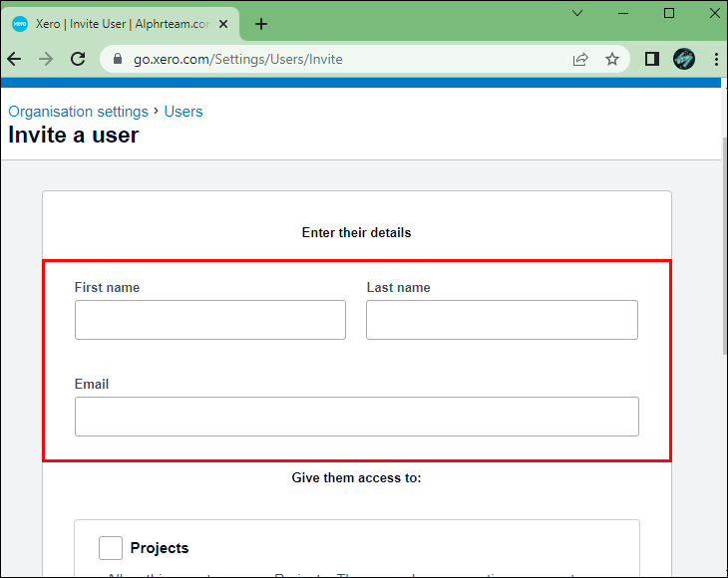728x578 pixels.
Task: Open the tab search dropdown chevron
Action: point(577,13)
